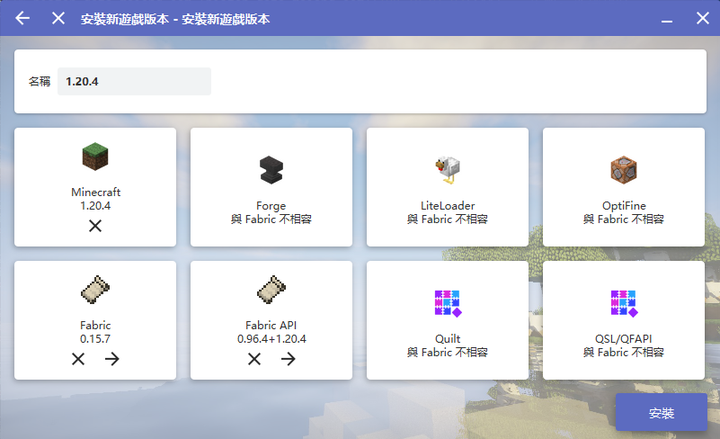Remove Fabric 0.15.7 with the X
Image resolution: width=720 pixels, height=439 pixels.
78,359
